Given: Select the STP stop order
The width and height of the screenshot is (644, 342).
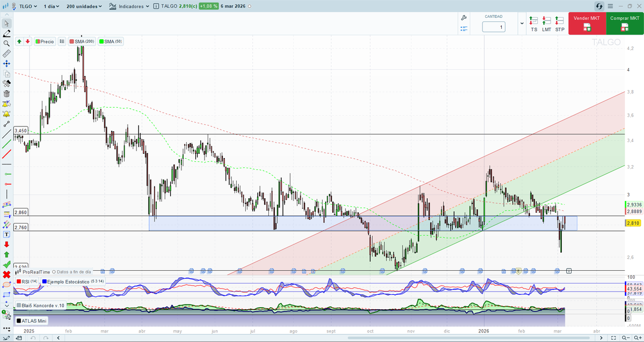Looking at the screenshot, I should 560,24.
